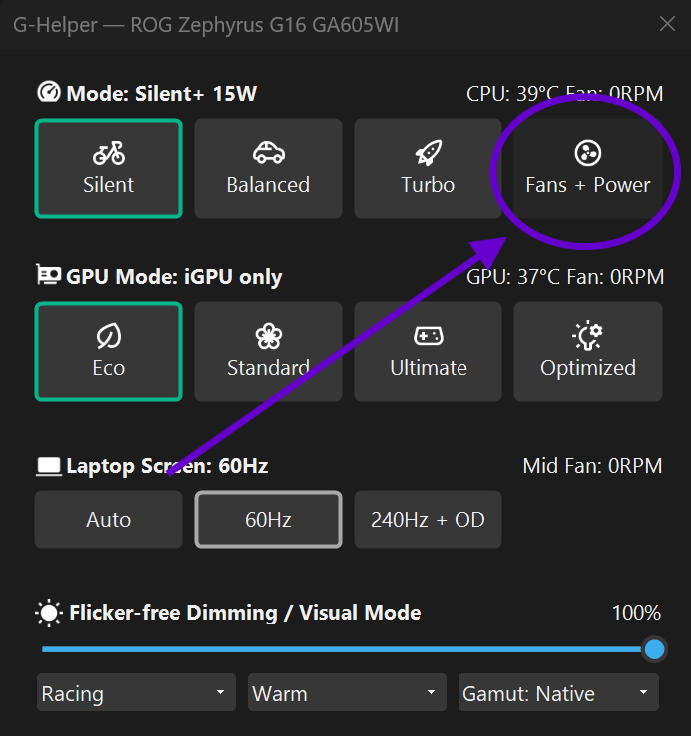The height and width of the screenshot is (736, 691).
Task: Open the Racing visual mode dropdown
Action: [x=136, y=692]
